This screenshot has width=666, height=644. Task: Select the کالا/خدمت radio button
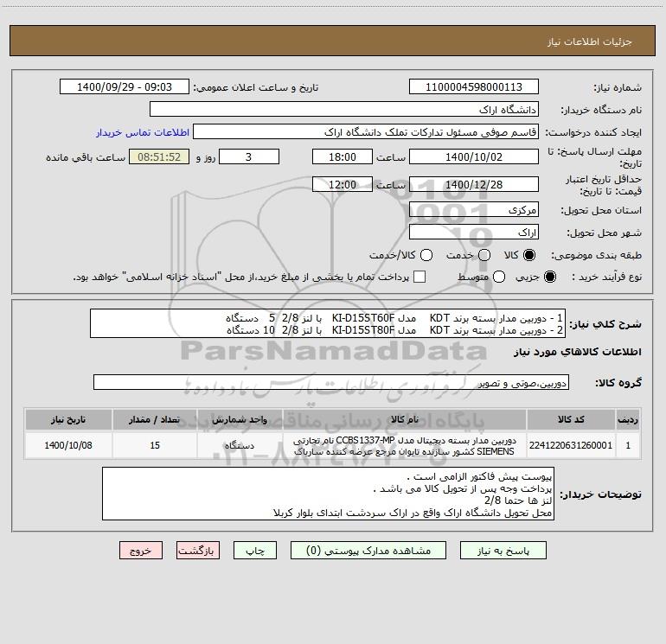(426, 255)
